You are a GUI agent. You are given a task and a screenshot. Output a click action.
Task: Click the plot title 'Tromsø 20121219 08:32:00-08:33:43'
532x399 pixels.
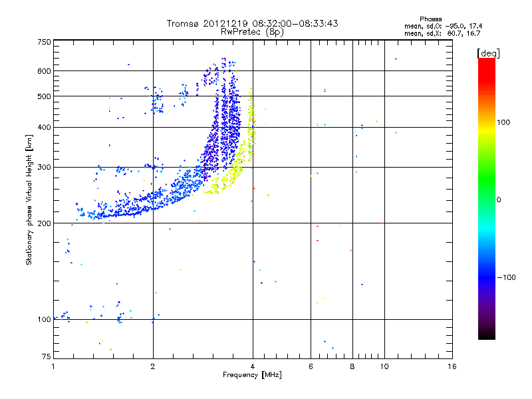click(252, 23)
